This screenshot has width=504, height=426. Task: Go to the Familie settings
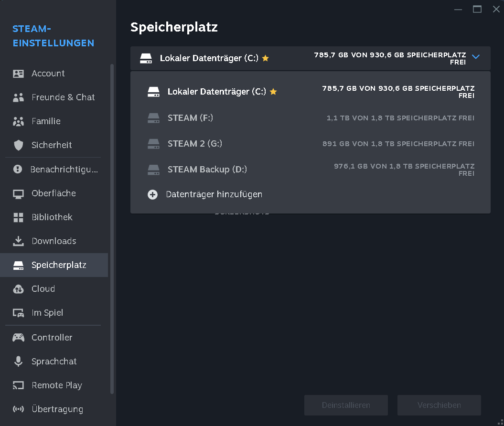click(x=54, y=121)
